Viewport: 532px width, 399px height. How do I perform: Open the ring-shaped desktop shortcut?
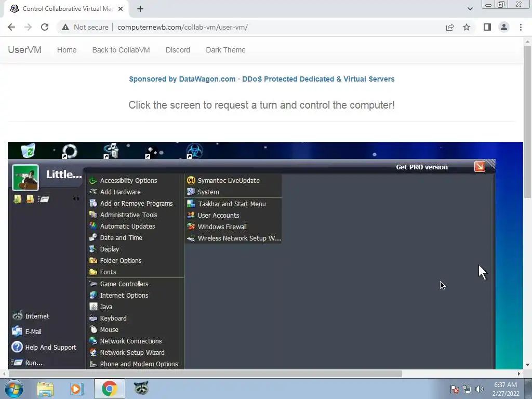point(70,151)
